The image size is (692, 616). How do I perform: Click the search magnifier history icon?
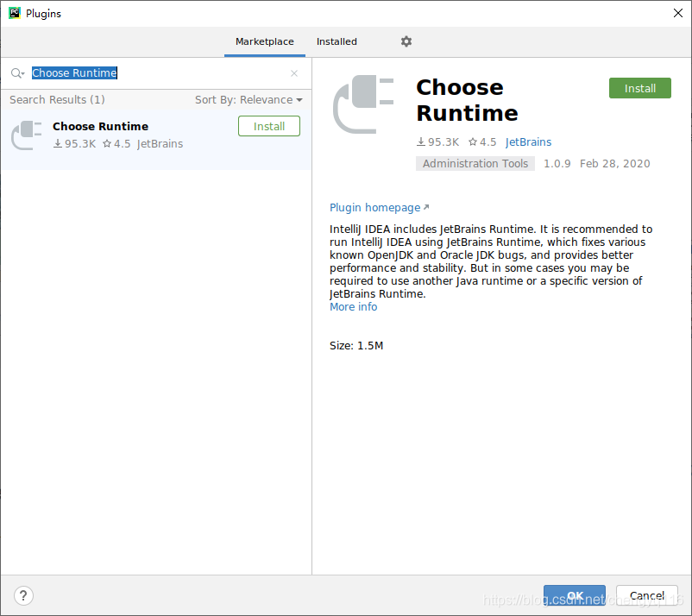(17, 73)
